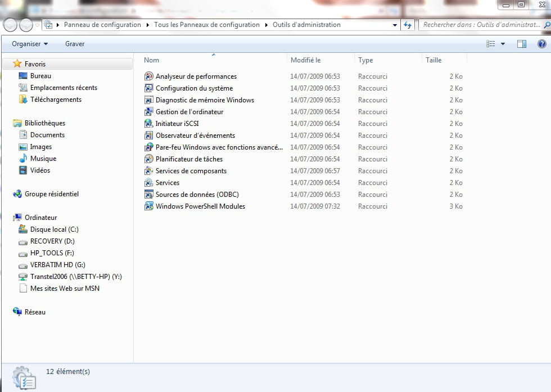
Task: Refresh the address bar location
Action: tap(408, 25)
